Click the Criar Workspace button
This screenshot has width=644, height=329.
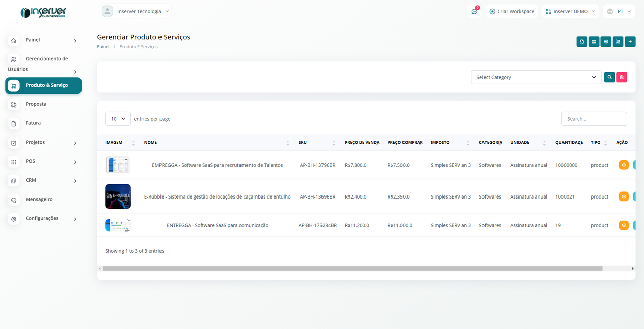click(512, 11)
